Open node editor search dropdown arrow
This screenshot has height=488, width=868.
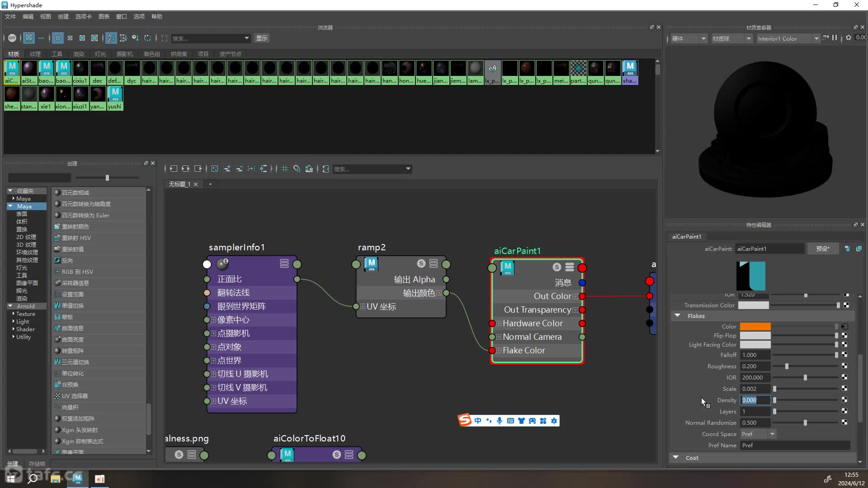pyautogui.click(x=408, y=169)
